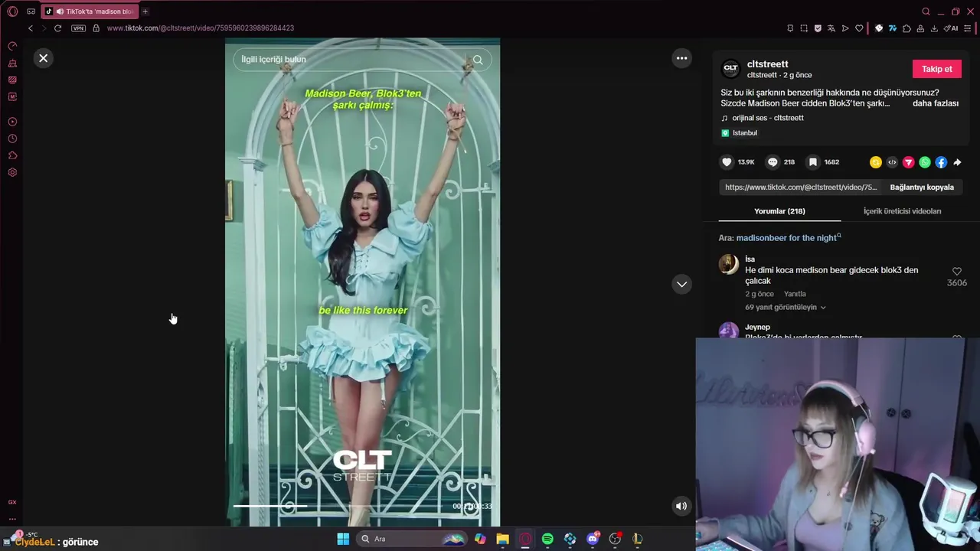Viewport: 980px width, 551px height.
Task: Open Discord from the taskbar
Action: (593, 539)
